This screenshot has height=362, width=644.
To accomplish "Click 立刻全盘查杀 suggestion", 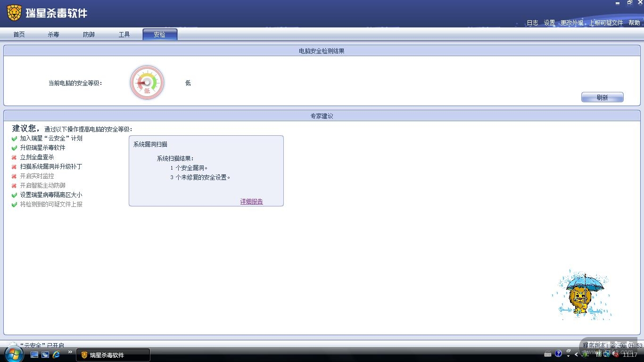I will [37, 157].
